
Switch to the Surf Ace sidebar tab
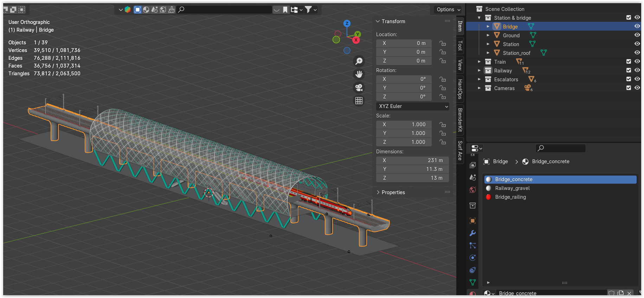pyautogui.click(x=460, y=151)
